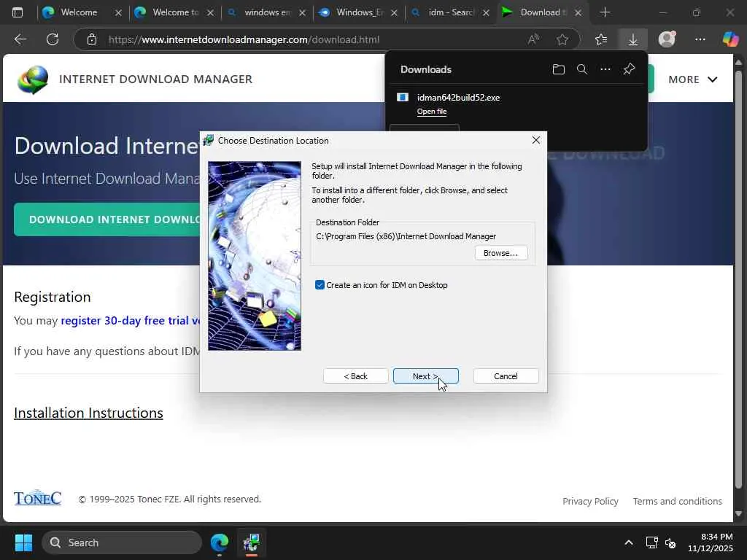Click the Internet Download Manager site title

155,79
